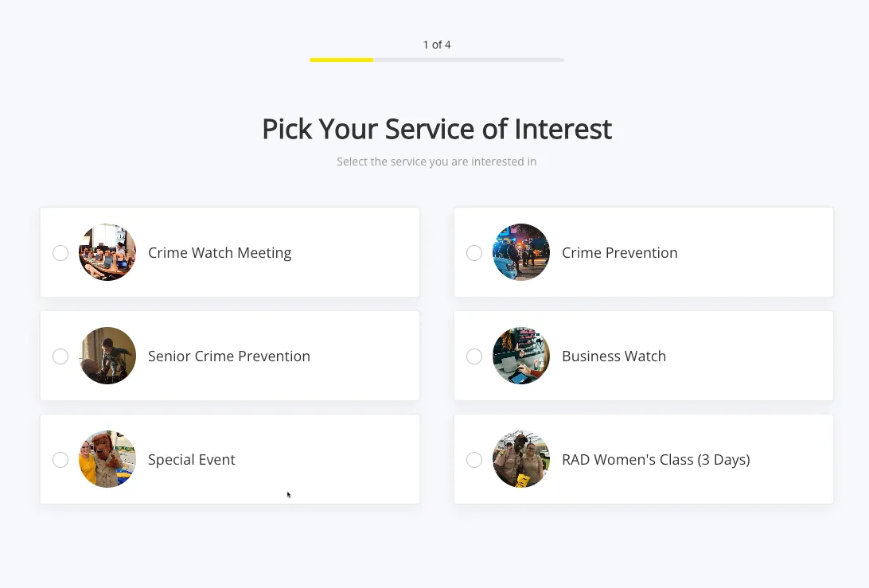Click the Special Event thumbnail photo
Viewport: 869px width, 588px height.
(107, 459)
